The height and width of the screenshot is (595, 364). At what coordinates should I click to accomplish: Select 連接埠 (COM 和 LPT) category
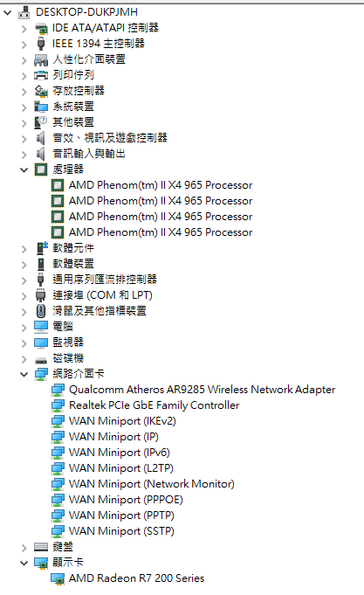pos(102,295)
